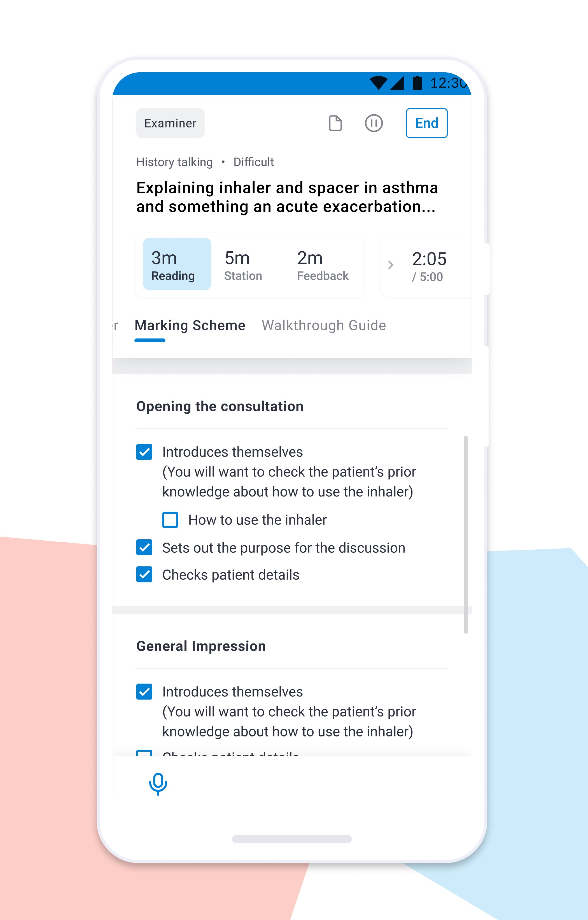Uncheck the ticked Checks patient details box
Screen dimensions: 588x920
coord(144,575)
